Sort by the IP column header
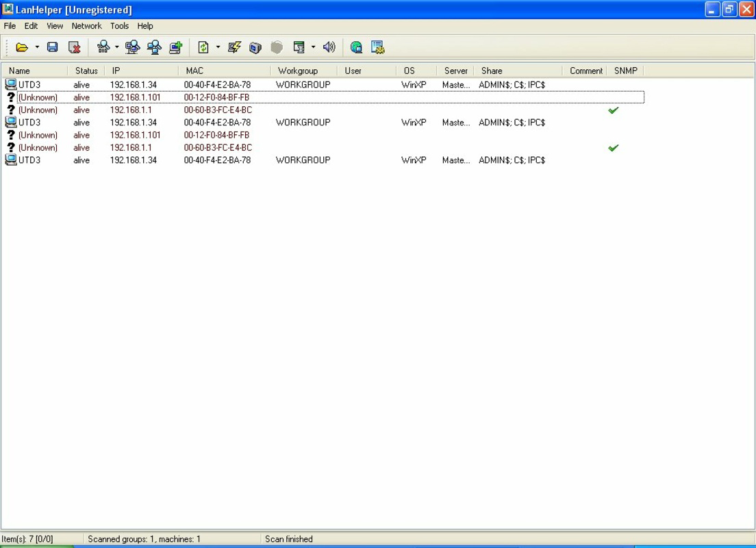The height and width of the screenshot is (548, 756). 141,71
